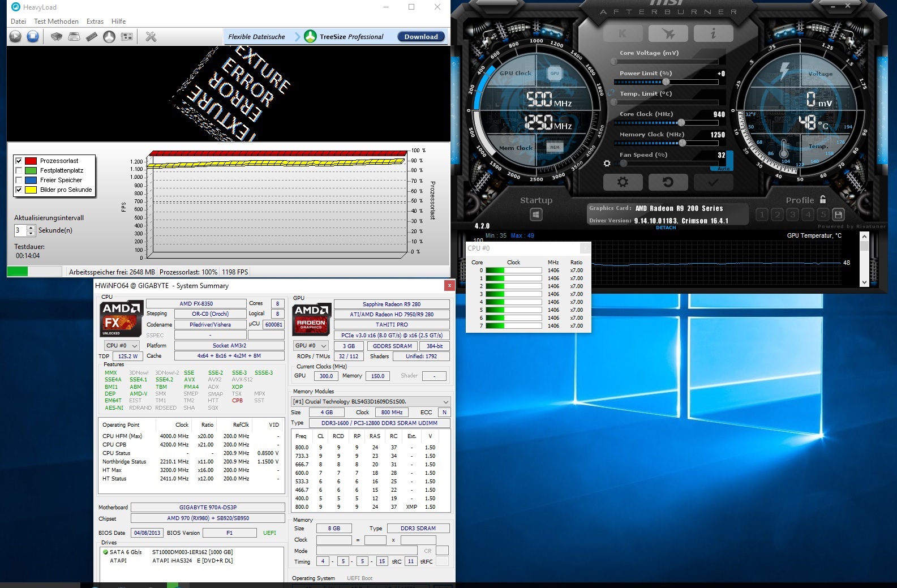This screenshot has width=897, height=588.
Task: Open fan speed settings with the small gear icon
Action: pos(607,163)
